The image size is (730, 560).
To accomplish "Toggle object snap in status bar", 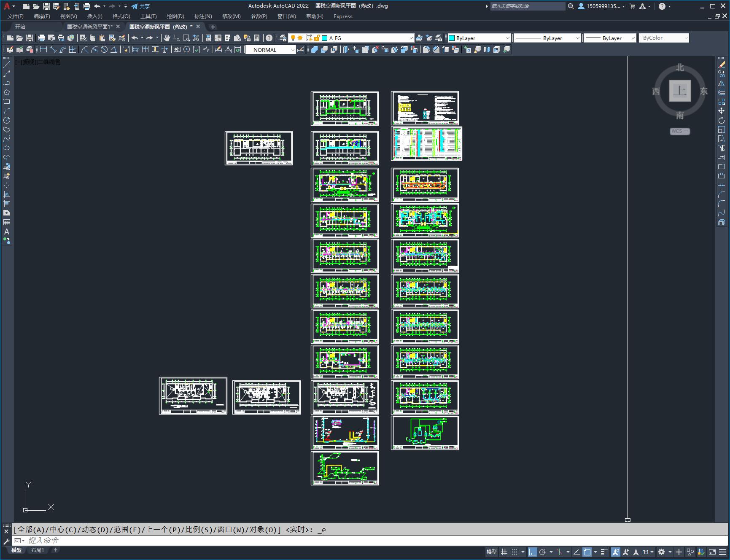I will 587,552.
